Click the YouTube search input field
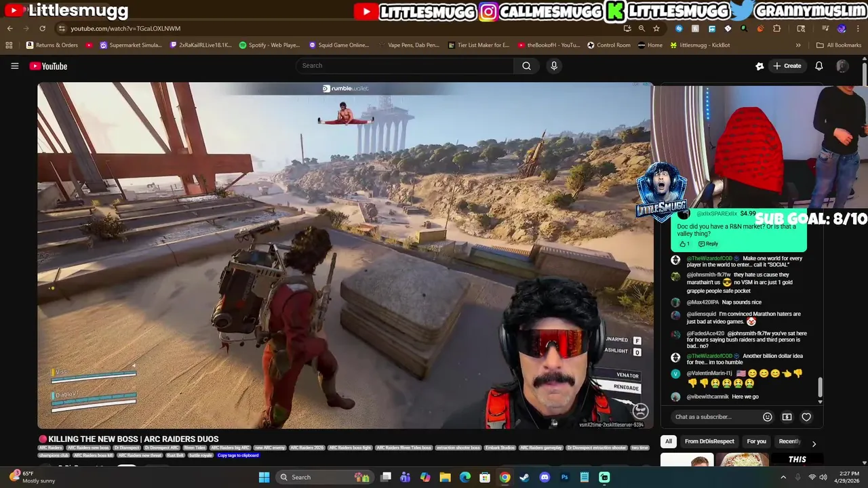This screenshot has height=488, width=868. (x=405, y=66)
